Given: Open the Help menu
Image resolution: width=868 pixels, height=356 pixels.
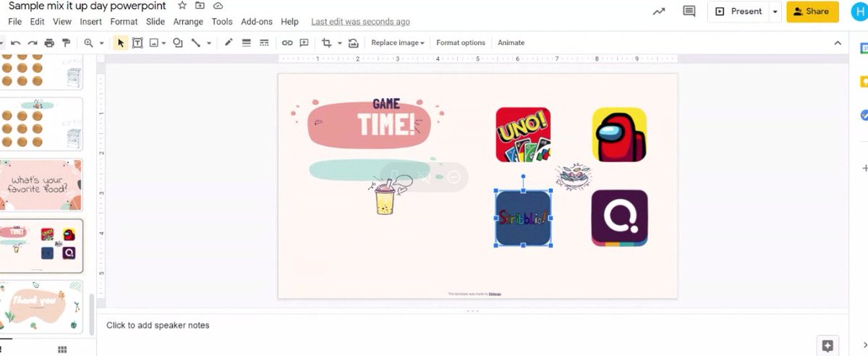Looking at the screenshot, I should (x=289, y=22).
